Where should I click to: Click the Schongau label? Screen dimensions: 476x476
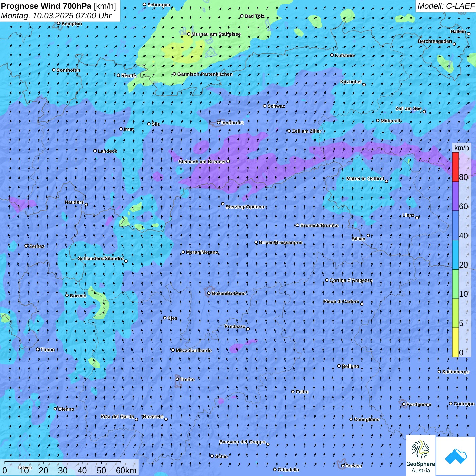coord(159,5)
